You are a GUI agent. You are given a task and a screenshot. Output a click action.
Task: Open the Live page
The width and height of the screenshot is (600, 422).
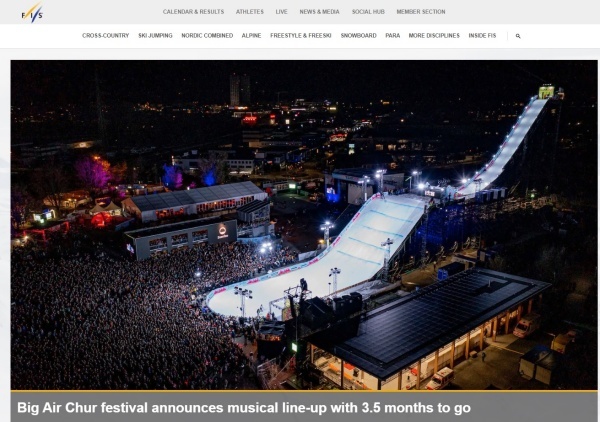click(281, 12)
